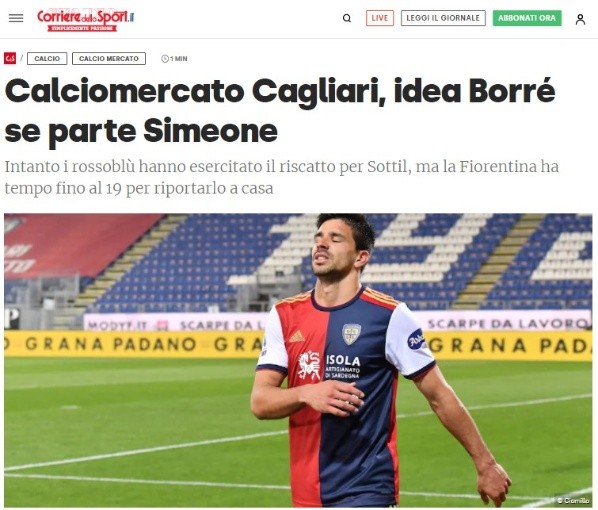Select the Calcio Mercato category tag
This screenshot has width=598, height=510.
pos(109,58)
